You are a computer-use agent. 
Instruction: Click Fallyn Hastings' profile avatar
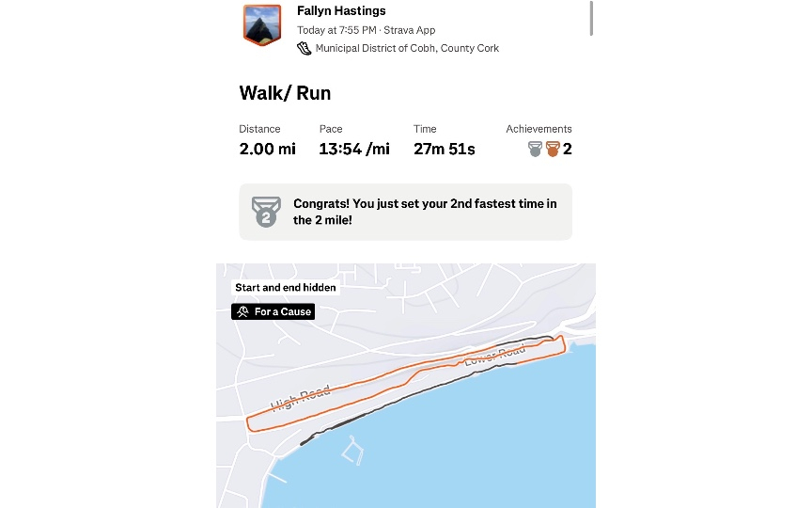(x=262, y=24)
